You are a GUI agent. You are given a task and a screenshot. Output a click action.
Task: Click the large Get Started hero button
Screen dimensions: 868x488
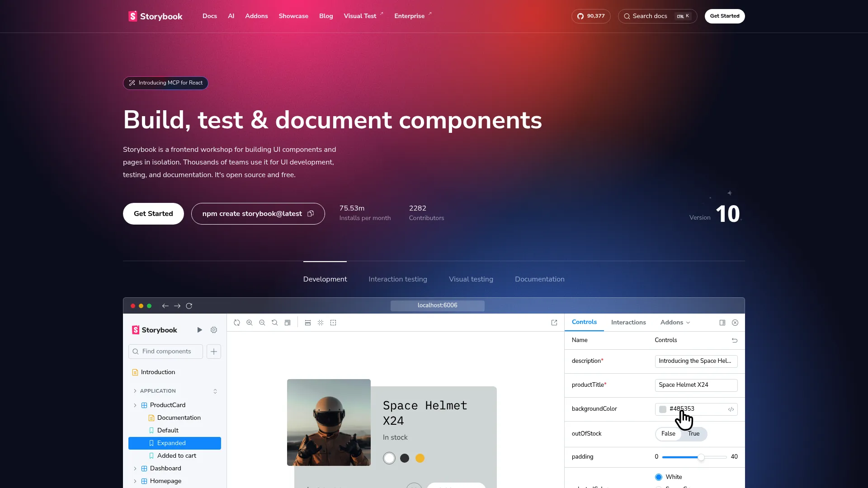pyautogui.click(x=153, y=214)
